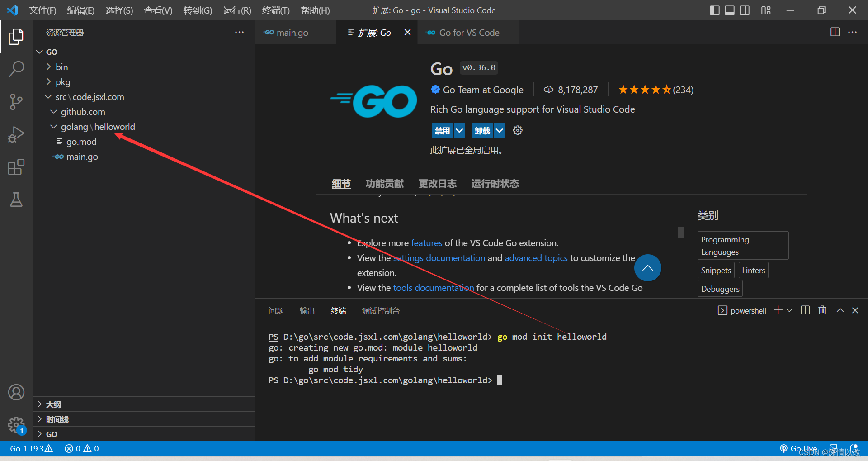The height and width of the screenshot is (461, 868).
Task: Click the 卸载 button
Action: (x=482, y=131)
